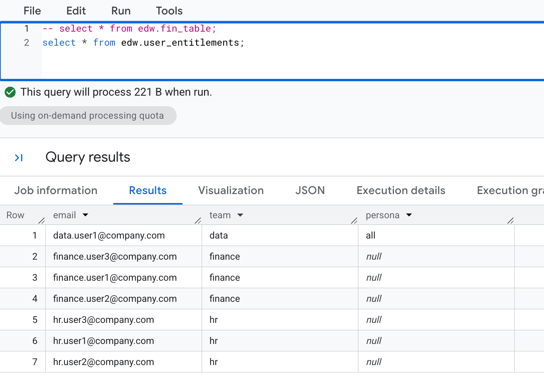Open the Tools menu
This screenshot has width=544, height=392.
pyautogui.click(x=169, y=11)
